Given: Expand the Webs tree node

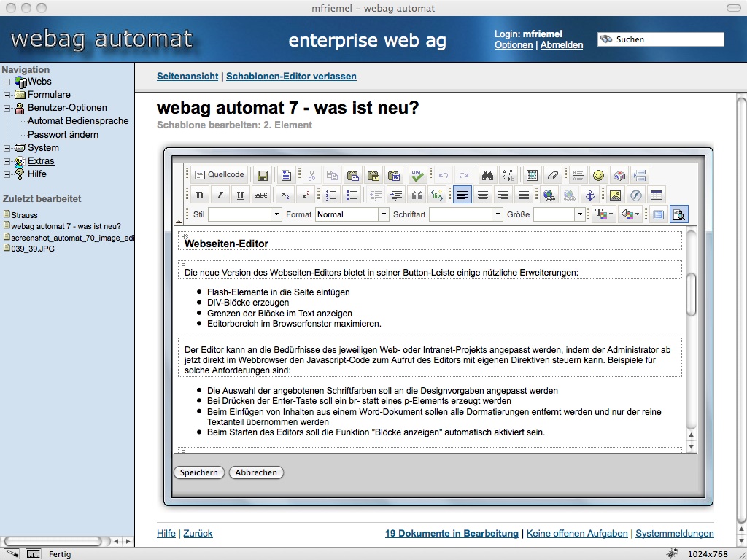Looking at the screenshot, I should 7,82.
